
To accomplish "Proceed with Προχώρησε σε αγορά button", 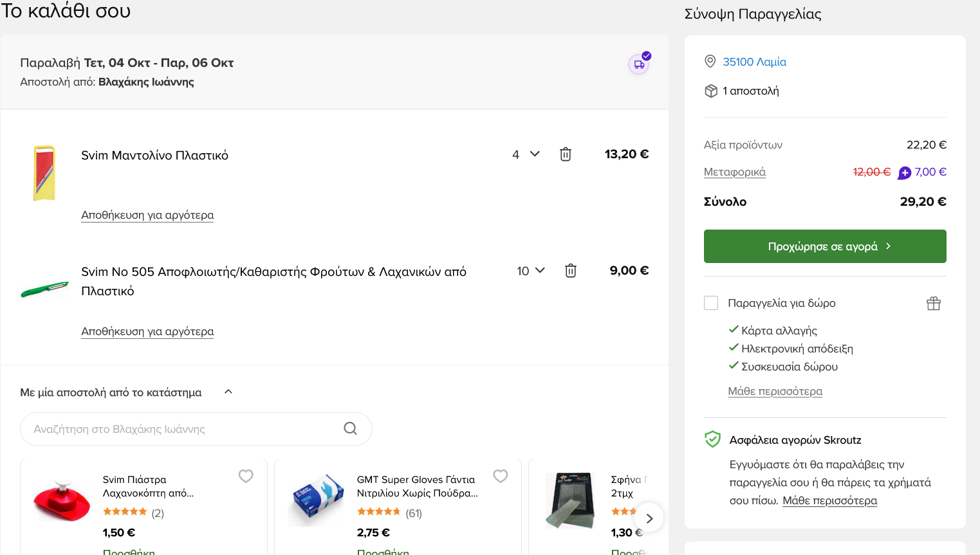I will tap(825, 246).
